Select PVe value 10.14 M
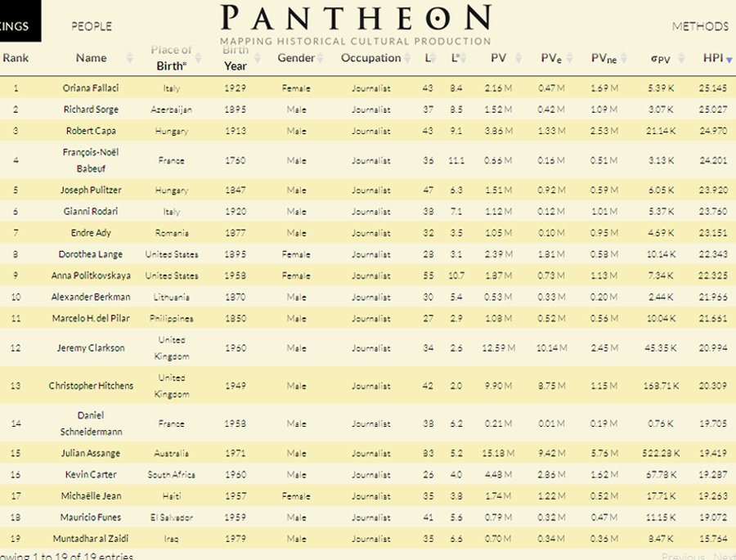Viewport: 736px width, 560px height. pos(551,347)
